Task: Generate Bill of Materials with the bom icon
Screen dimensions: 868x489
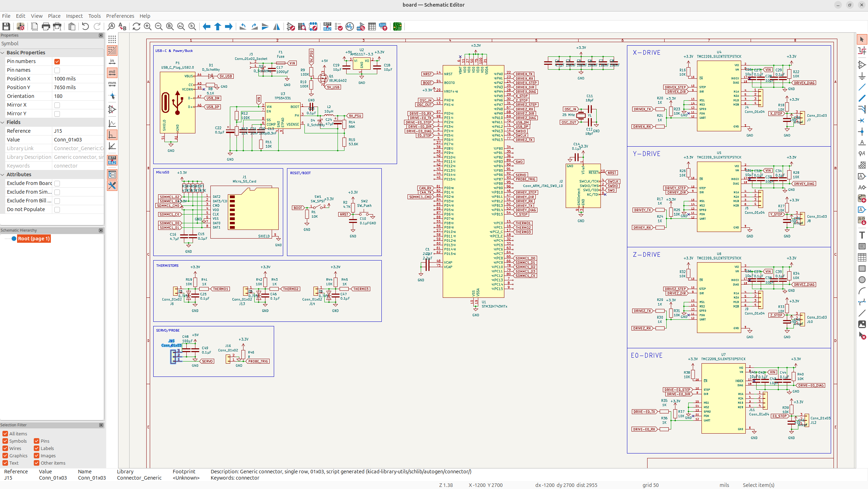Action: (383, 26)
